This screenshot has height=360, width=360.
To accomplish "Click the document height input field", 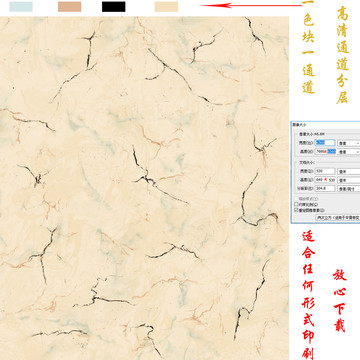I will point(325,180).
